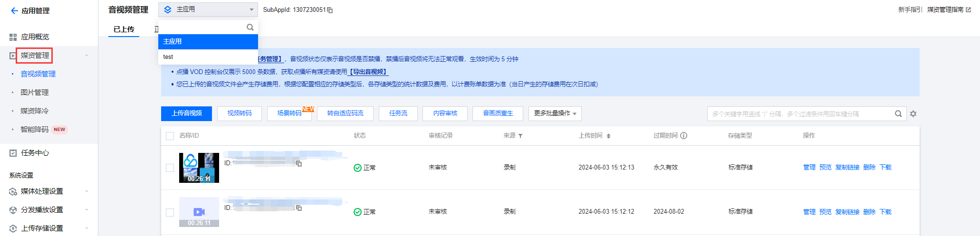Click the info icon next to 过期时间
980x236 pixels.
click(683, 135)
